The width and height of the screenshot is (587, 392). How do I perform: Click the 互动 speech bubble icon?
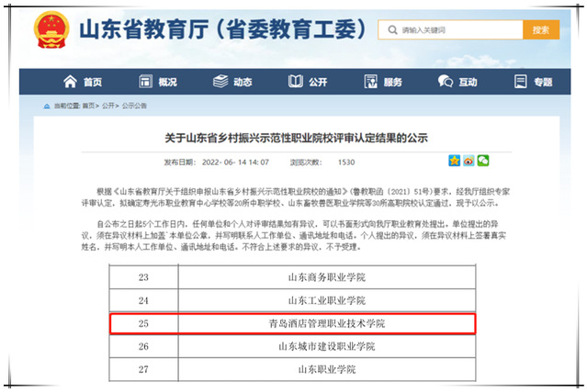pyautogui.click(x=446, y=82)
